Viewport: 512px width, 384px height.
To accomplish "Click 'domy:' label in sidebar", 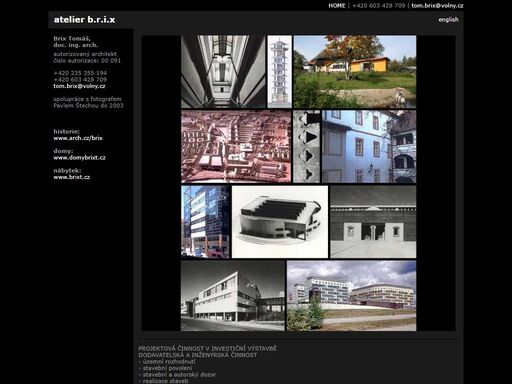I will pos(63,151).
